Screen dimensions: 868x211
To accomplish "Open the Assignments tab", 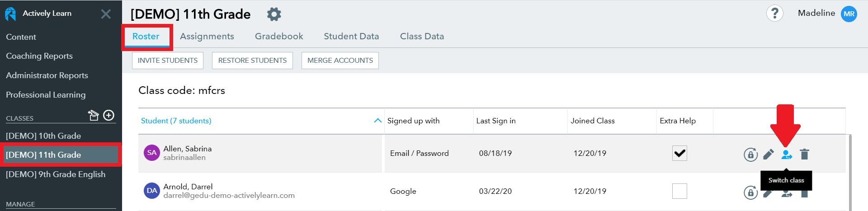I will click(x=207, y=36).
